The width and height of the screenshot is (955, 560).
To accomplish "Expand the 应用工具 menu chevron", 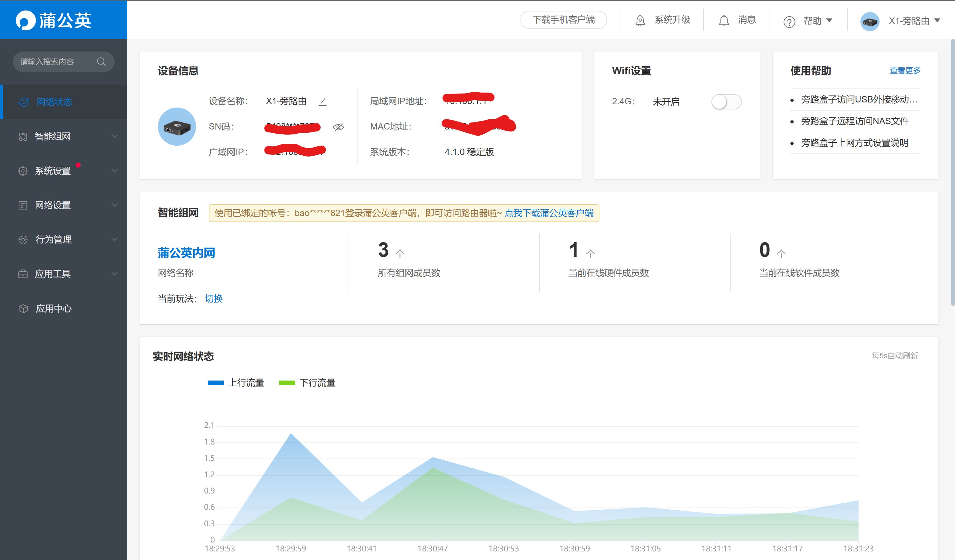I will 115,274.
